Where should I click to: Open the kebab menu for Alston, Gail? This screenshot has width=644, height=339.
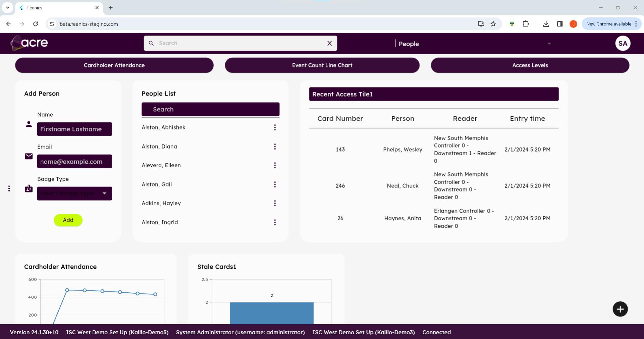point(275,184)
